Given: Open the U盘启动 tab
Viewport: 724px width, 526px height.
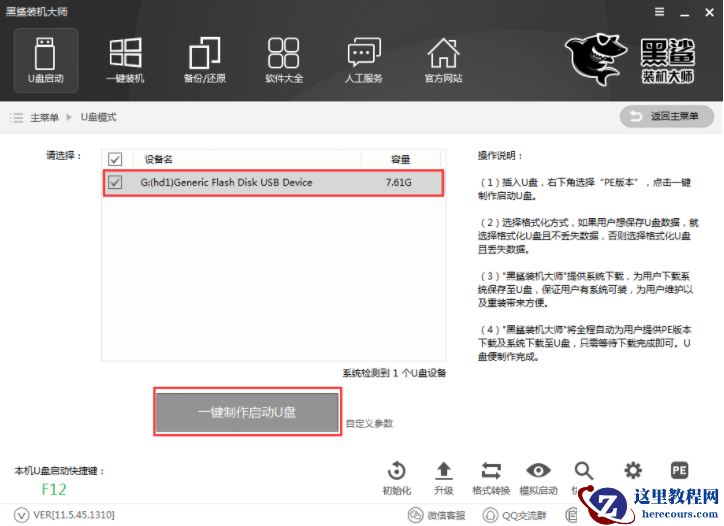Looking at the screenshot, I should [x=46, y=60].
